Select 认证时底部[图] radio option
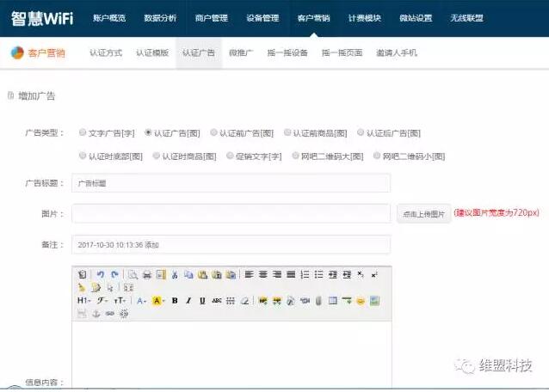The image size is (549, 392). (x=83, y=156)
